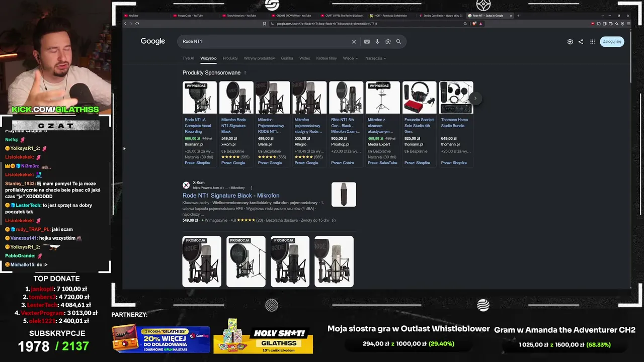The height and width of the screenshot is (362, 644).
Task: Switch to the Produkty tab
Action: pyautogui.click(x=230, y=58)
